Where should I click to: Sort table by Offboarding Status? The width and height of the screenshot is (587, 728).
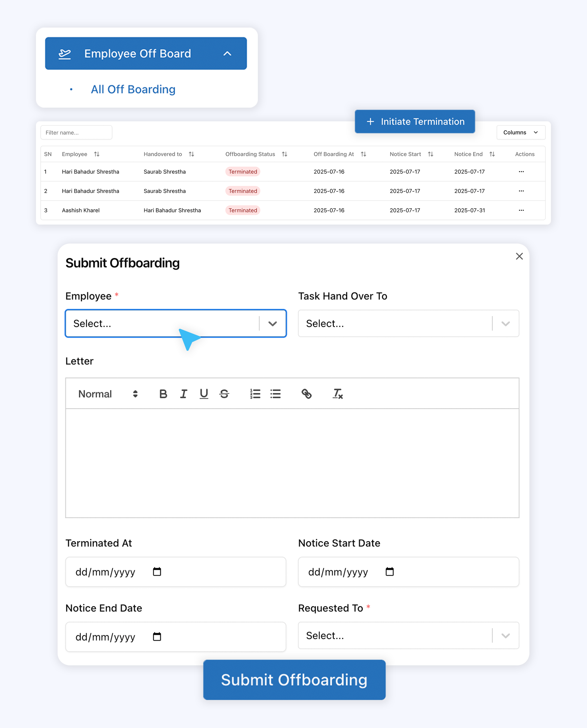pos(284,154)
